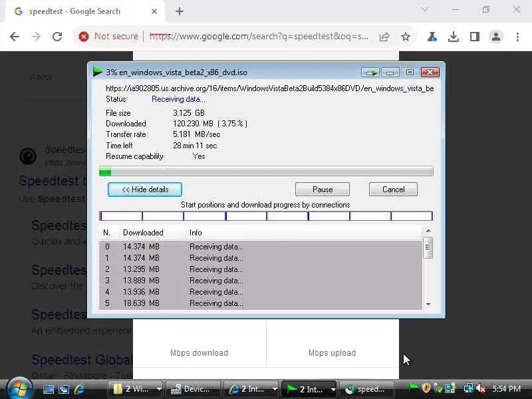Screen dimensions: 532x399
Task: Expand the IDM taskbar group arrow
Action: (x=333, y=390)
